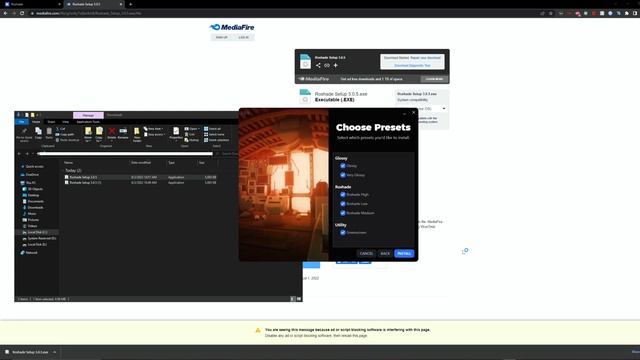Click the Forward arrow in File Explorer

[27, 154]
